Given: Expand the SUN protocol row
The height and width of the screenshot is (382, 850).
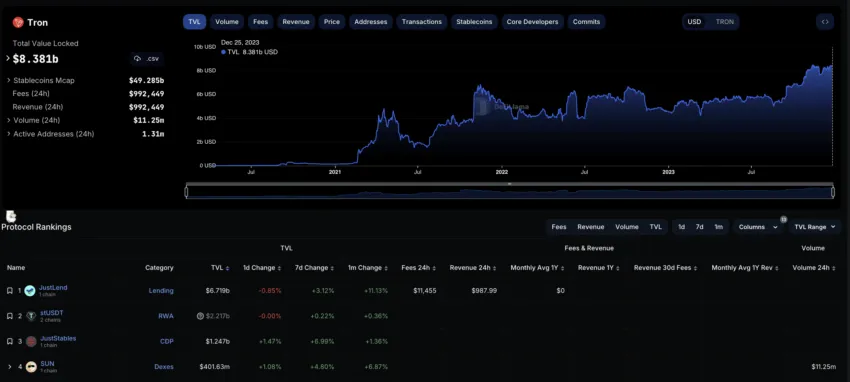Looking at the screenshot, I should 10,367.
